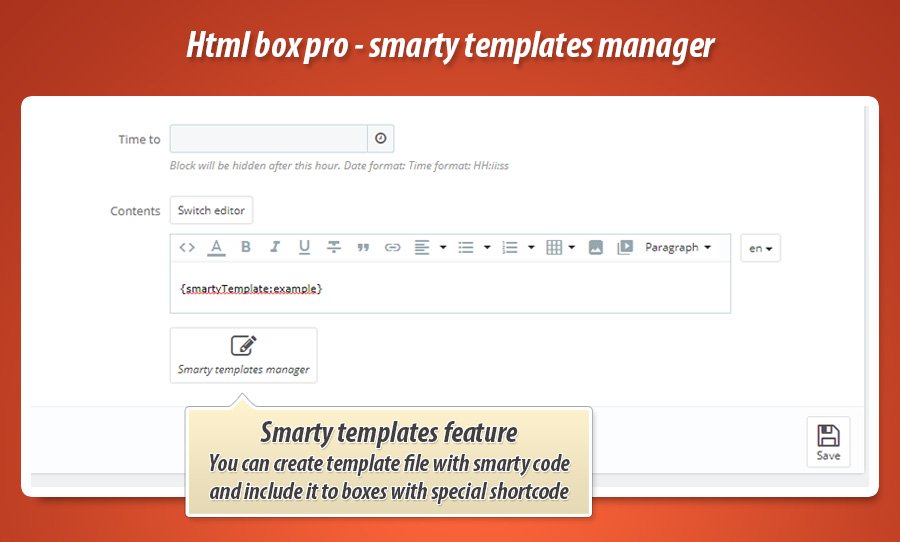
Task: Click the Switch editor button
Action: pyautogui.click(x=211, y=210)
